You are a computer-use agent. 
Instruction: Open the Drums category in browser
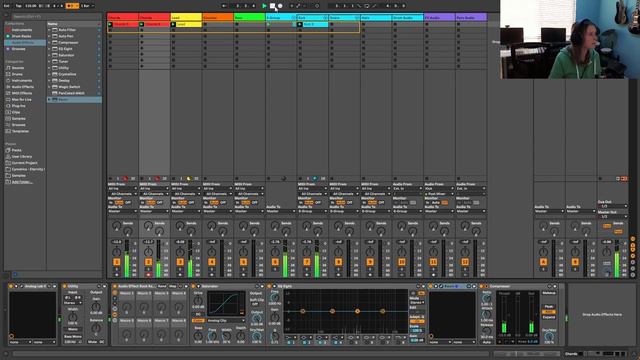17,74
